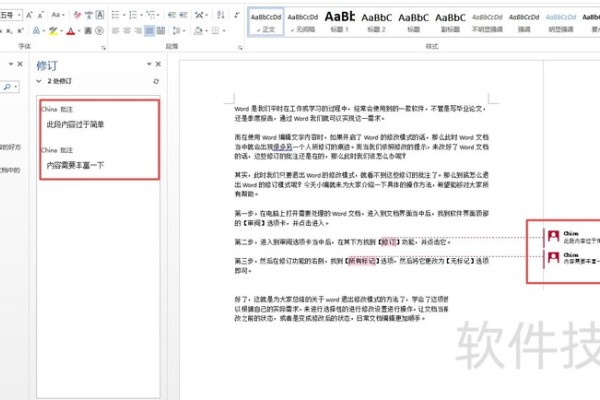Apply the 标题 1 heading style
600x400 pixels.
pos(339,22)
